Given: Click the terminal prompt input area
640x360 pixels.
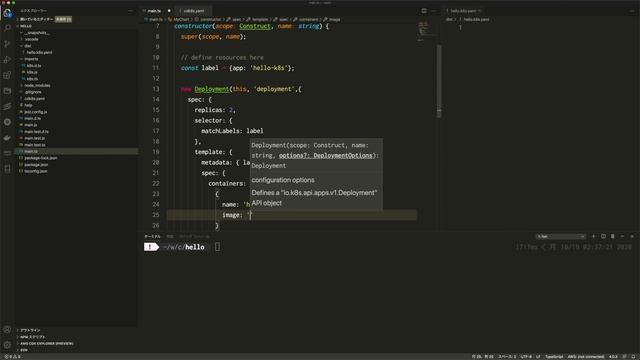Looking at the screenshot, I should click(218, 247).
